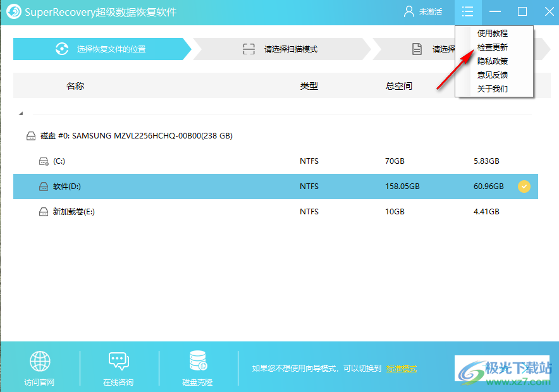
Task: Click the 未激活 activation status label
Action: [430, 12]
